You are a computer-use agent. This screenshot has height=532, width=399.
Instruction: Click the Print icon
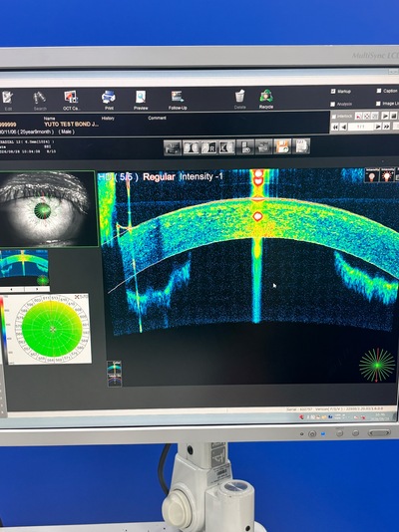tap(109, 101)
